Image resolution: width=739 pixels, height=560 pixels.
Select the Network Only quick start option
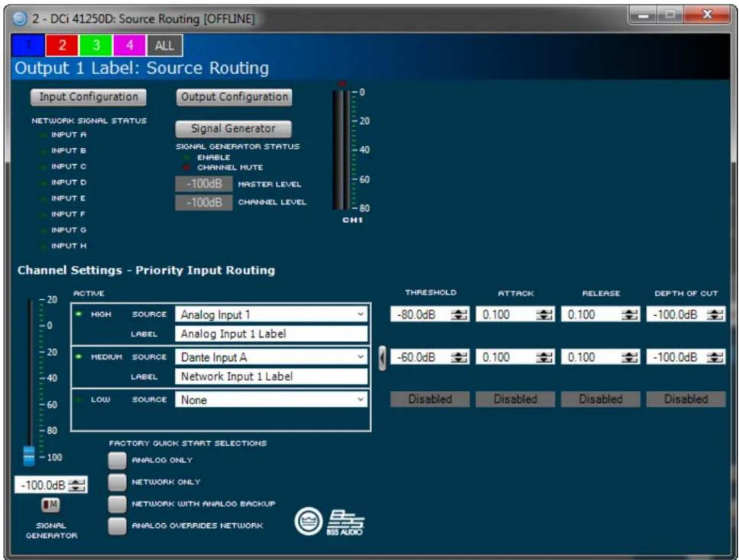click(117, 482)
